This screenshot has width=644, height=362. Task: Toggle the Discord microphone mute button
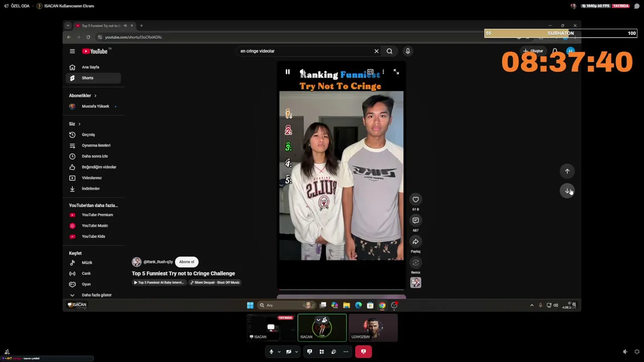click(x=271, y=352)
